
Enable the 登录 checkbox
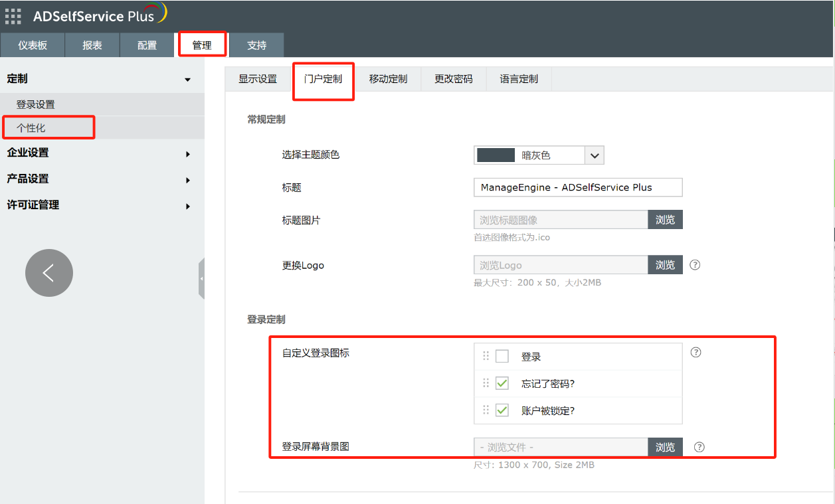[502, 357]
